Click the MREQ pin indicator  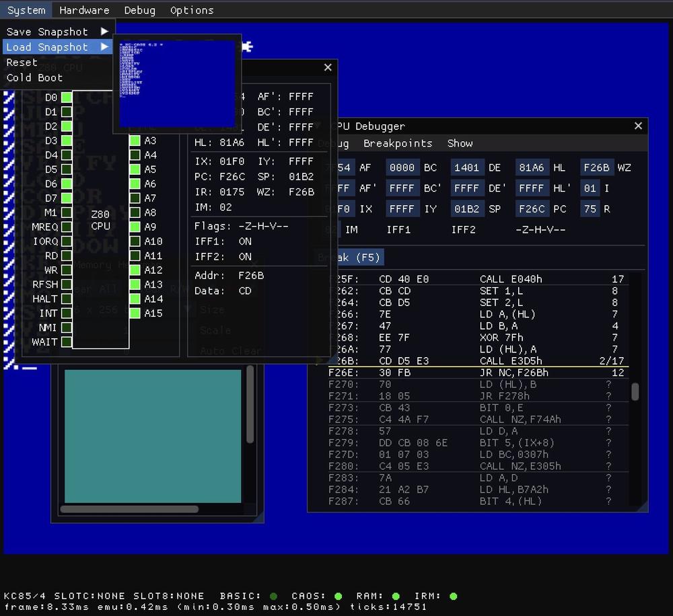click(67, 227)
